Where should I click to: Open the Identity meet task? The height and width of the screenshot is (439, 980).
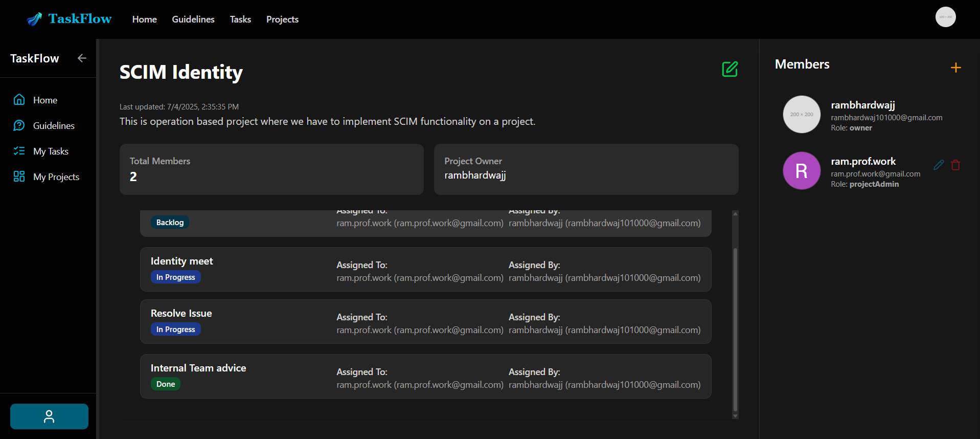(425, 270)
